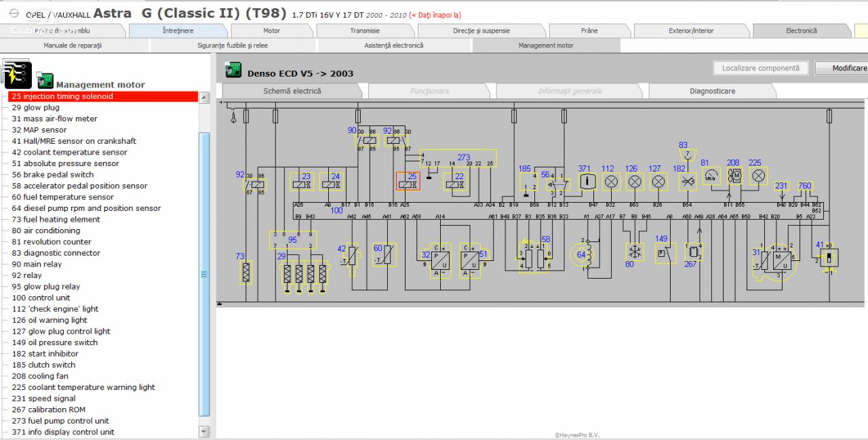Select air conditioning symbol 80
The image size is (868, 440).
(x=635, y=252)
